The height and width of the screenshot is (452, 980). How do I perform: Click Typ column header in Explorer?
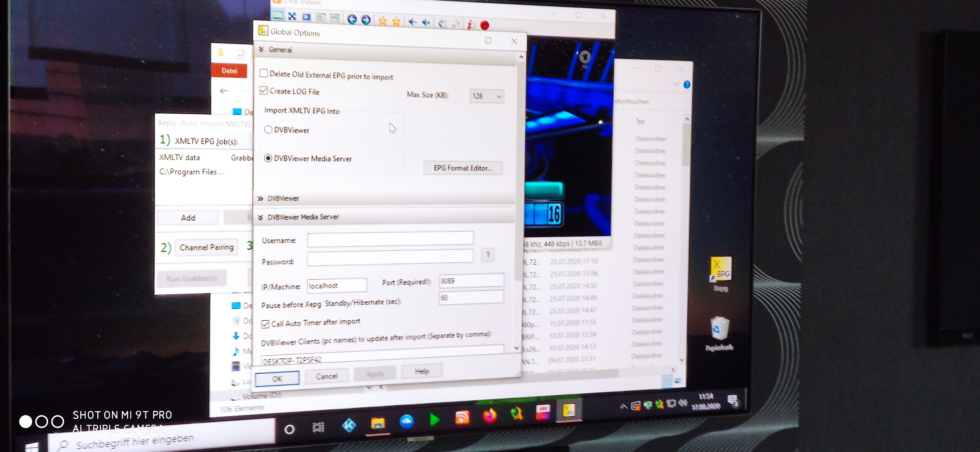click(x=640, y=121)
